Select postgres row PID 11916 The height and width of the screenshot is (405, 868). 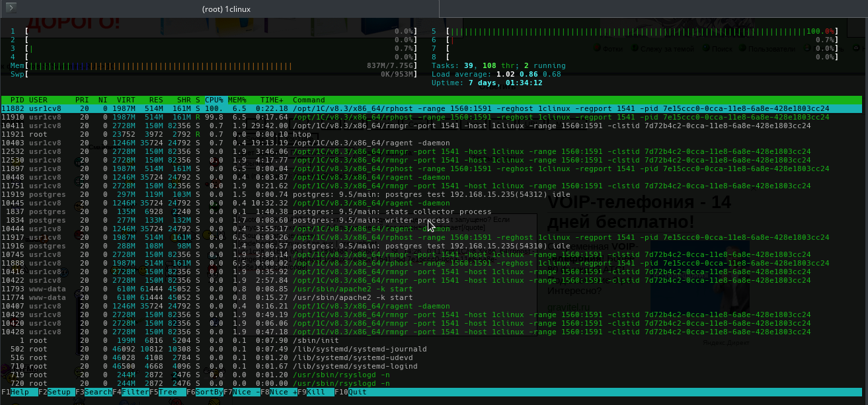432,246
